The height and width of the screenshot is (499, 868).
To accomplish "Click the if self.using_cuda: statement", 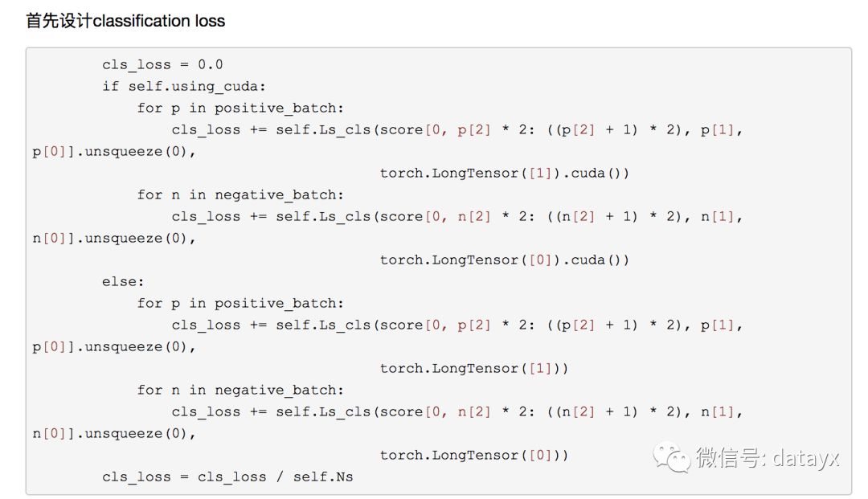I will point(184,86).
